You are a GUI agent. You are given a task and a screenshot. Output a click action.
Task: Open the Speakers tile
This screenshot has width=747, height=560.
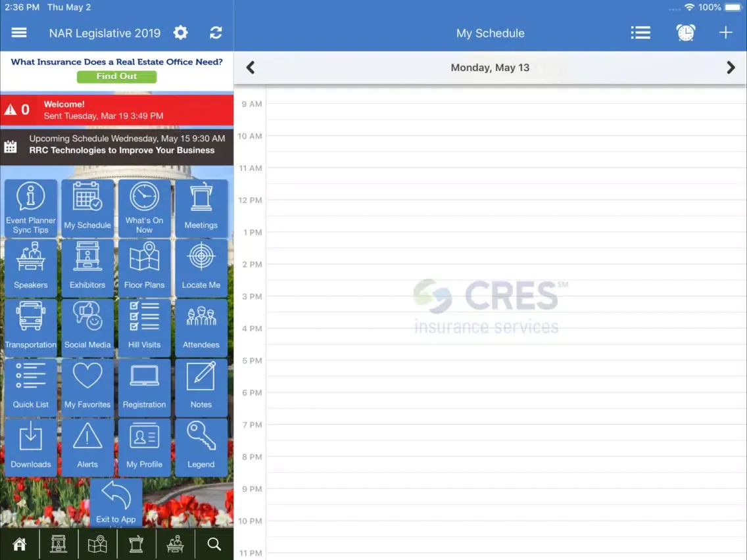(x=31, y=268)
